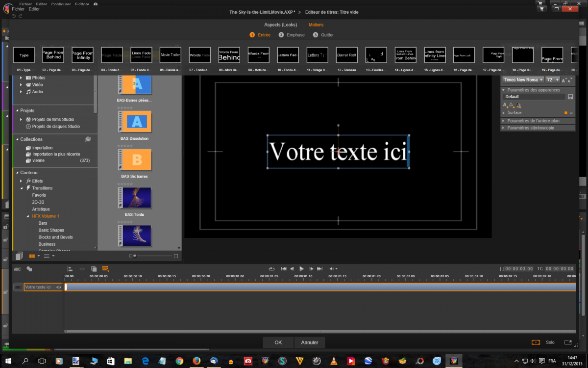Select the 'vienne' collection
Screen dimensions: 588x368
(x=38, y=160)
